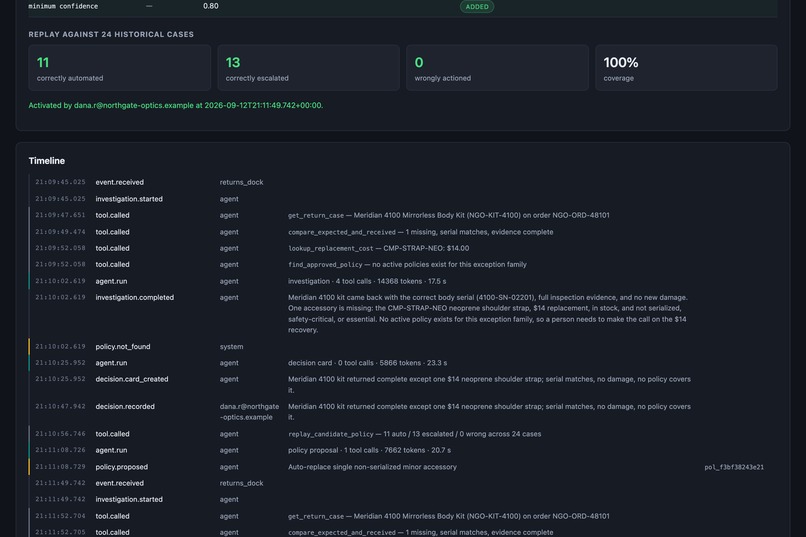Select the "100% coverage" card
Image resolution: width=806 pixels, height=537 pixels.
click(x=686, y=68)
